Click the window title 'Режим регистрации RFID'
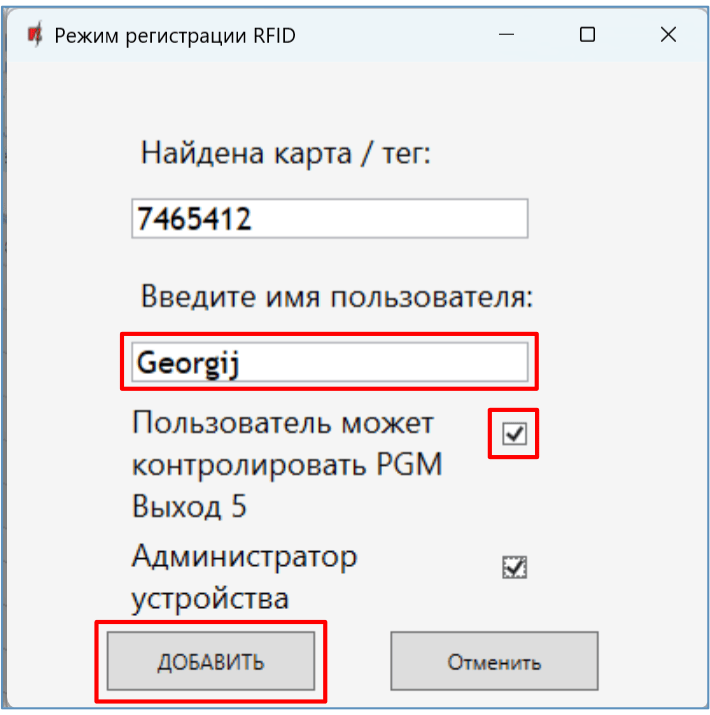This screenshot has height=715, width=710. pos(175,35)
